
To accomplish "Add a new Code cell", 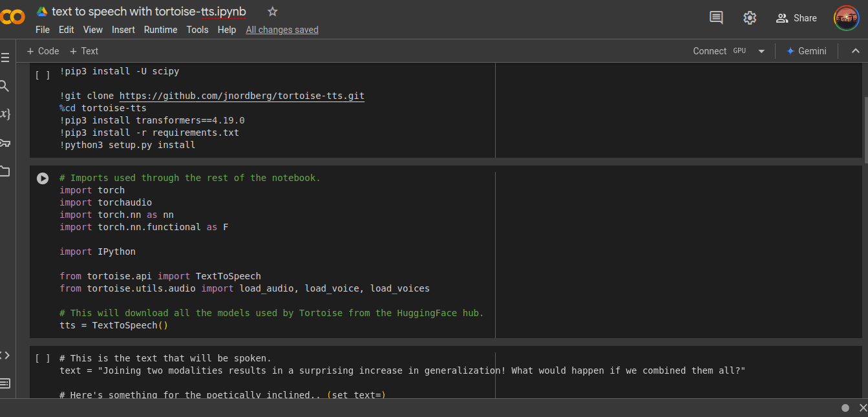I will point(43,51).
